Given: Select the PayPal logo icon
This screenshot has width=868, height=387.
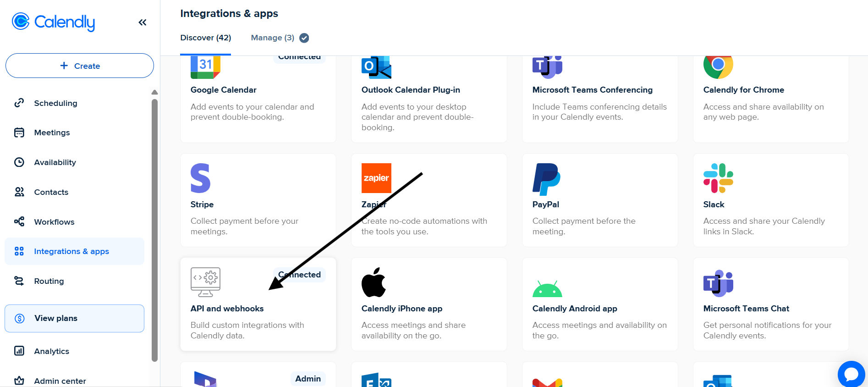Looking at the screenshot, I should click(546, 179).
